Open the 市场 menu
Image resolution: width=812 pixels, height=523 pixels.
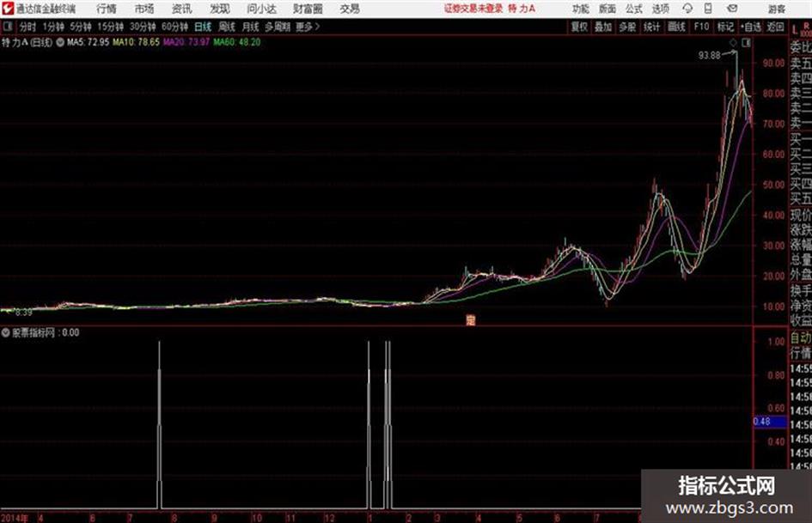click(x=144, y=9)
